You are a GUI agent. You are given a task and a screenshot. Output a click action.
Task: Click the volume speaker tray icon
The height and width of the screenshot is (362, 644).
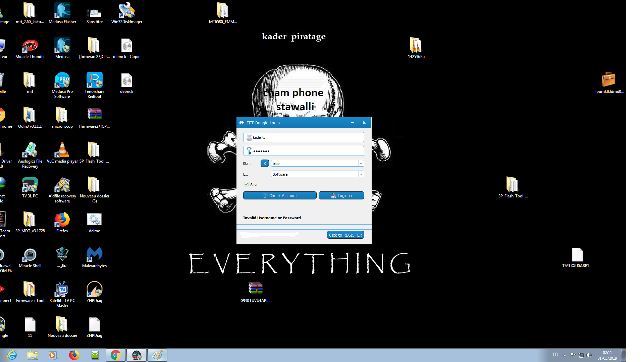click(589, 355)
